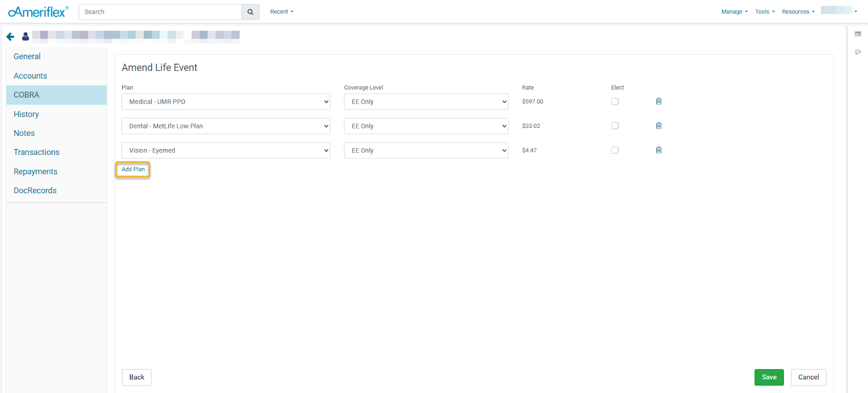Enable Elect checkbox for Vision - Eyemed

[x=615, y=150]
